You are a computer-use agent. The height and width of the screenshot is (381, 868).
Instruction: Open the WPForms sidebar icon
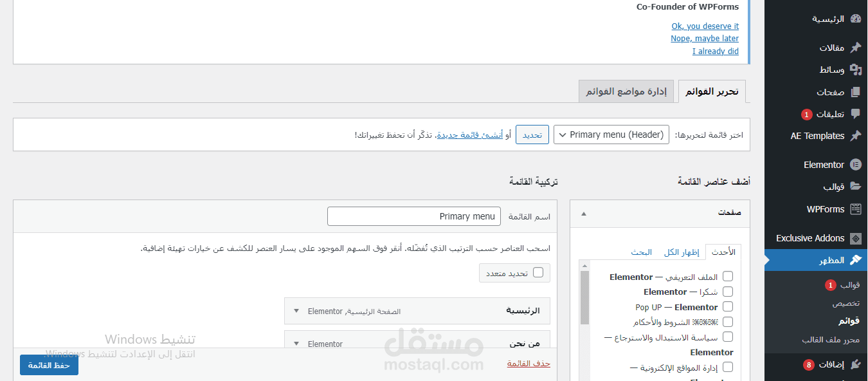tap(857, 209)
